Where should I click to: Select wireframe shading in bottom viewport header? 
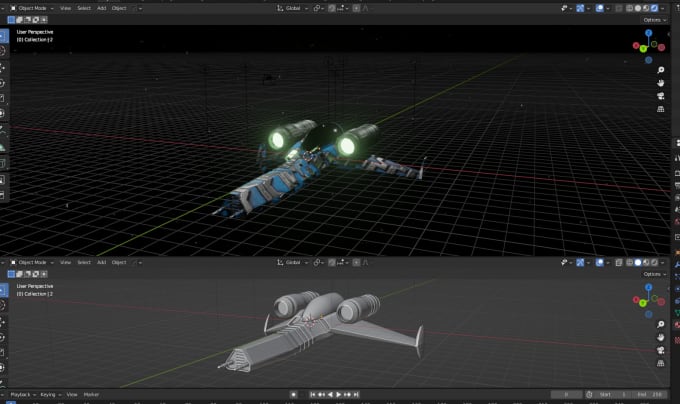(x=629, y=262)
